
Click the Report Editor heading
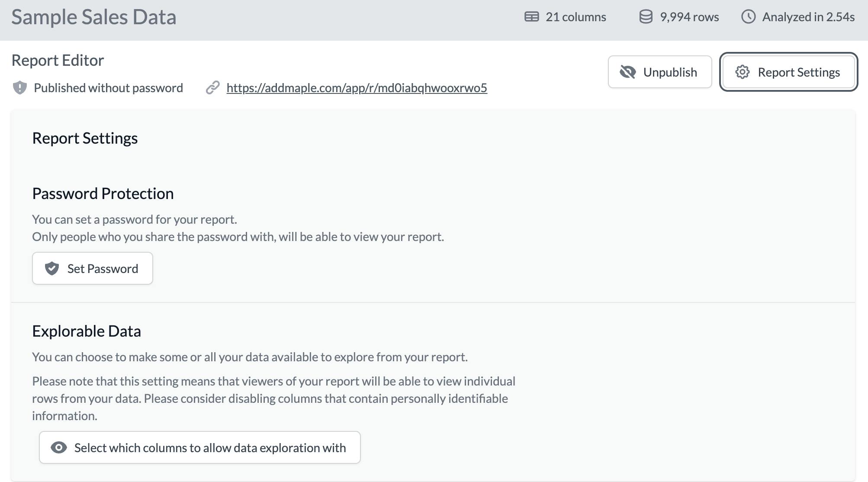[58, 60]
